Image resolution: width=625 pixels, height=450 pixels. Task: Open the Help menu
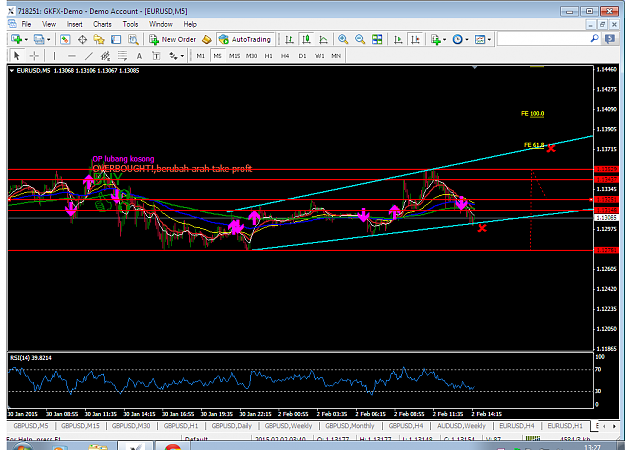[190, 24]
